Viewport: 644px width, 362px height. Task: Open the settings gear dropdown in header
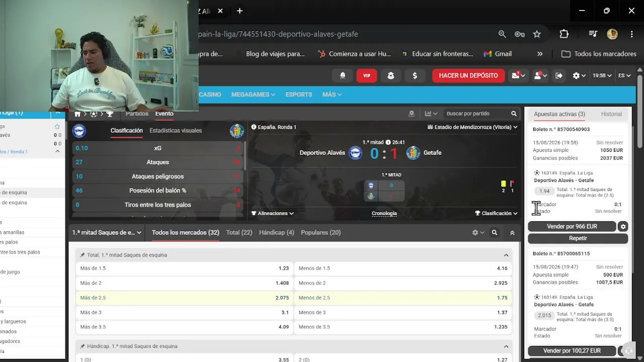click(579, 75)
